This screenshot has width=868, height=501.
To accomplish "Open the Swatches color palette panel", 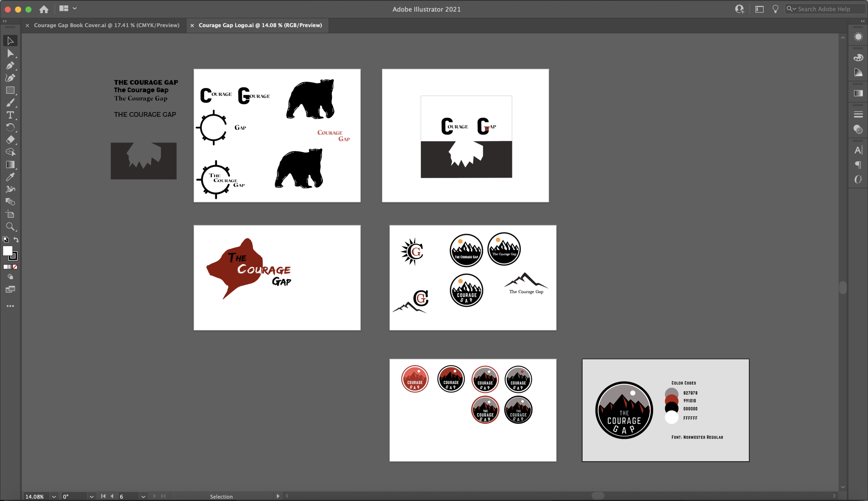I will pyautogui.click(x=858, y=58).
